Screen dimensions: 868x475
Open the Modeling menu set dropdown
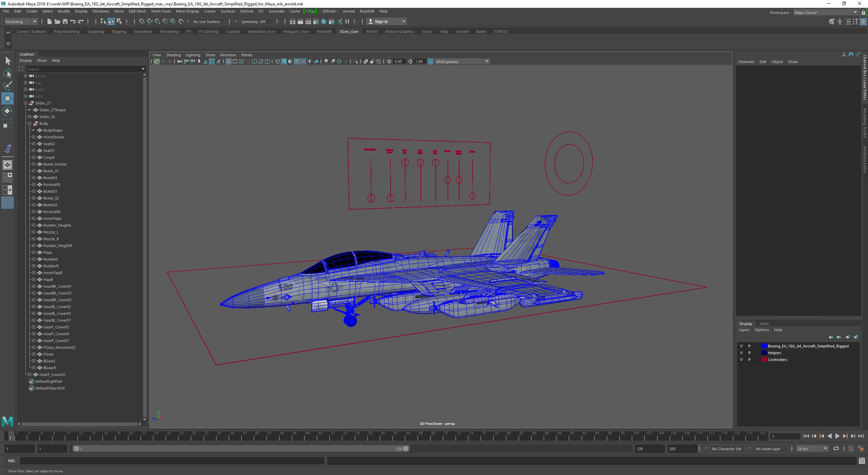tap(21, 21)
